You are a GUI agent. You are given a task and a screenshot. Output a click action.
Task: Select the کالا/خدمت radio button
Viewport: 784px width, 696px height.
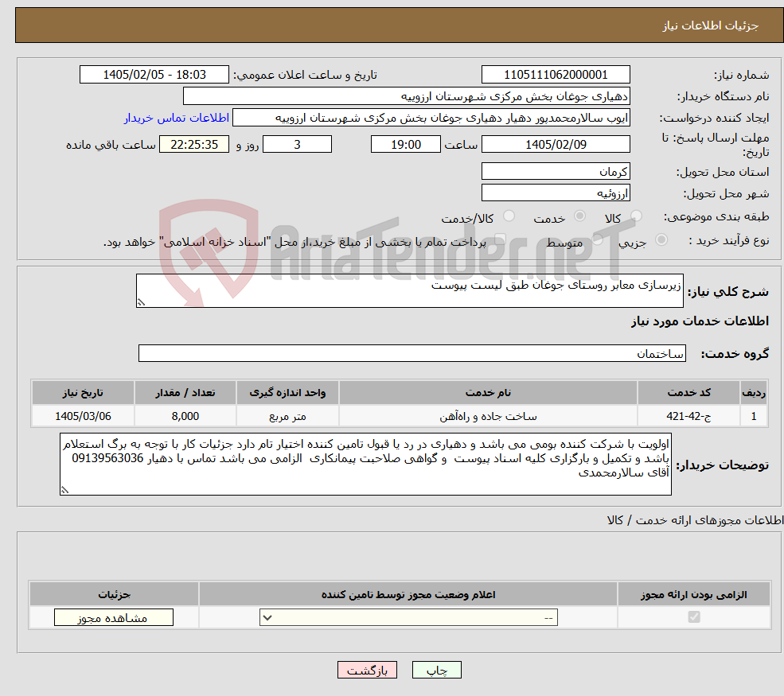click(x=509, y=216)
